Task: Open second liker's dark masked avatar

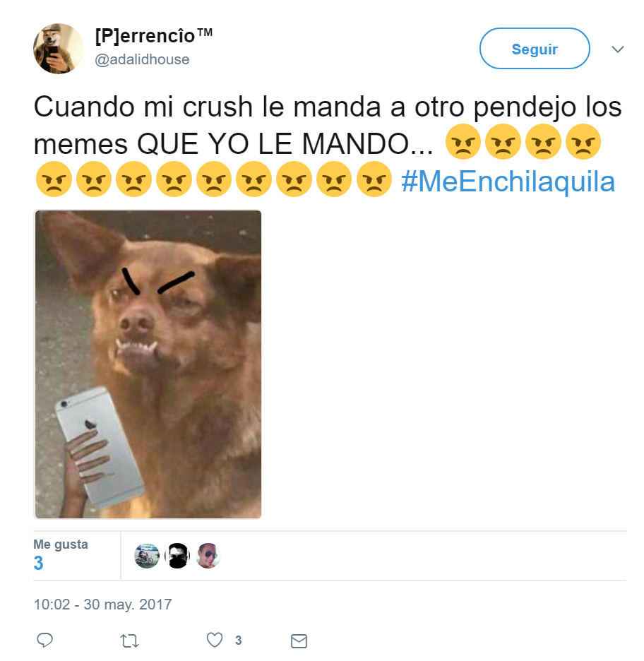Action: coord(177,556)
